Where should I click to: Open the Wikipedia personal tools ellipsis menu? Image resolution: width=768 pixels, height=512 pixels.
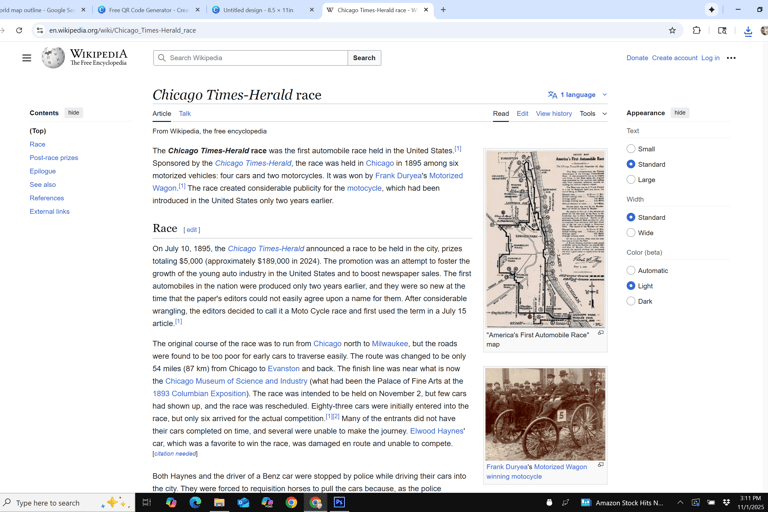pyautogui.click(x=731, y=58)
